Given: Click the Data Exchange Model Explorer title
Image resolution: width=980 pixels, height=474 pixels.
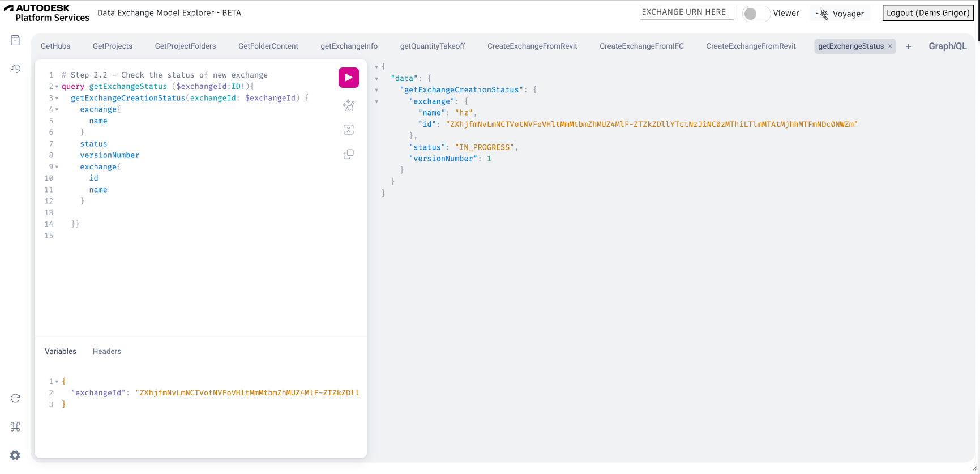Looking at the screenshot, I should (x=169, y=12).
